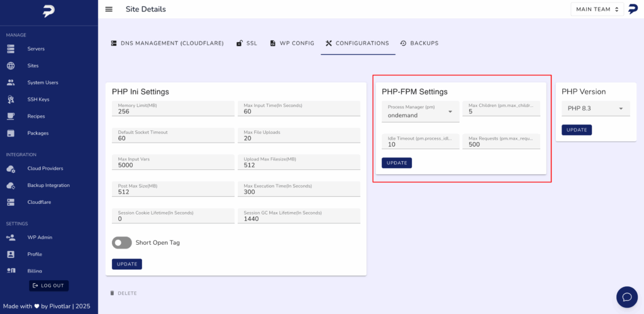The height and width of the screenshot is (314, 644).
Task: Click the Max Execution Time field
Action: point(299,189)
